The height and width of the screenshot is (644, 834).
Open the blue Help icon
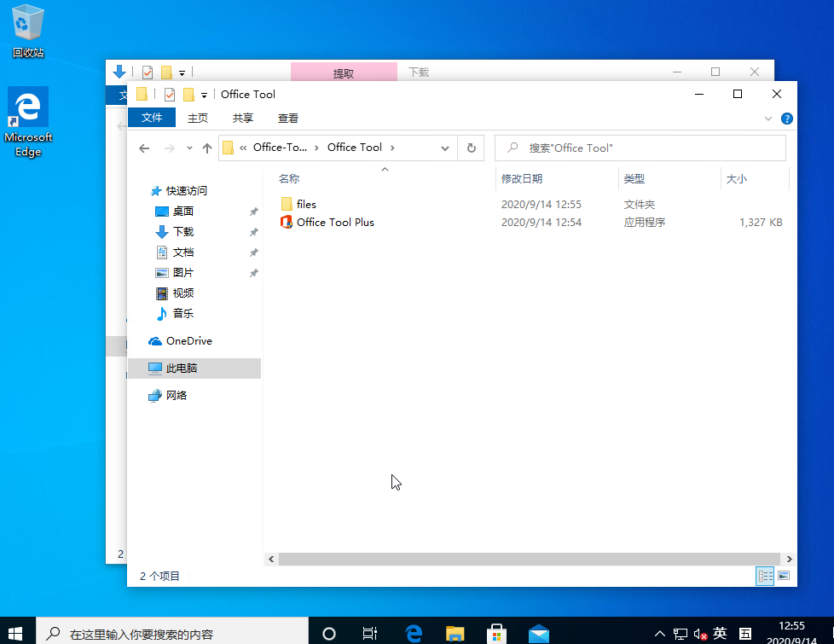pyautogui.click(x=786, y=119)
